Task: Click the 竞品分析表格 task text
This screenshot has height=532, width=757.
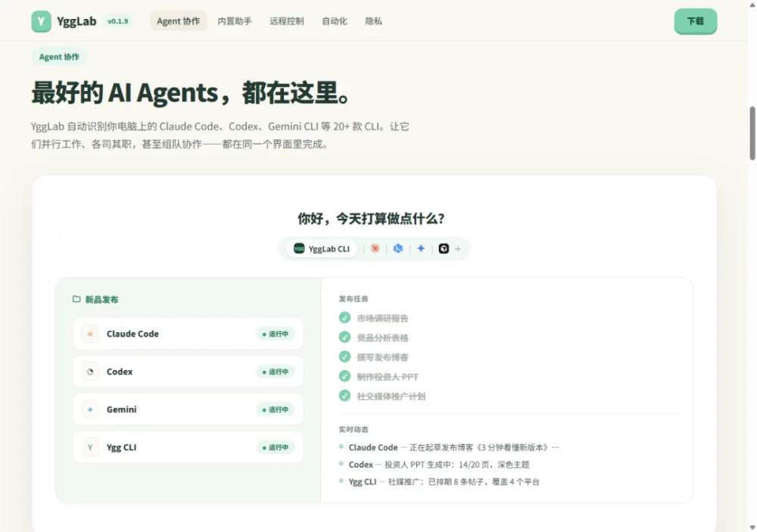Action: click(382, 338)
